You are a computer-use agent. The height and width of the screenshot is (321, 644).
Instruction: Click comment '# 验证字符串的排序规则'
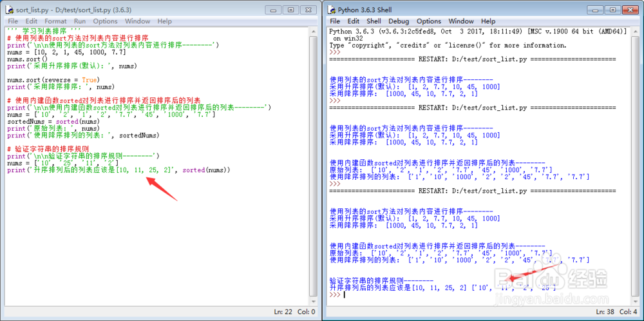pyautogui.click(x=48, y=149)
